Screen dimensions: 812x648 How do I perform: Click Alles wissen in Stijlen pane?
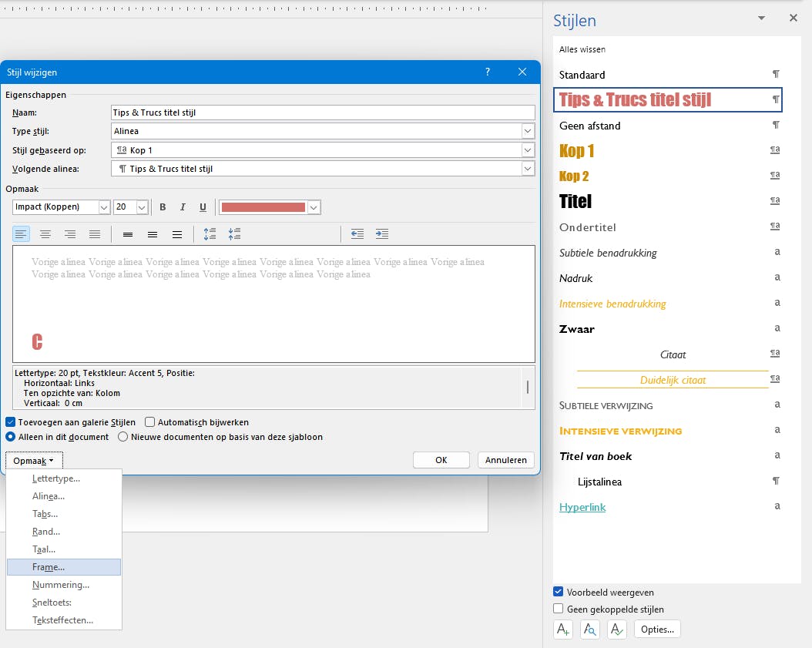582,50
